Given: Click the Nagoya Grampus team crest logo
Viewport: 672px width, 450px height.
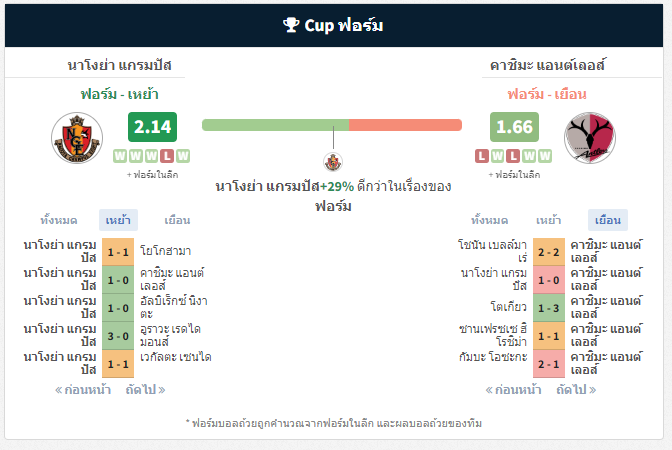Looking at the screenshot, I should 77,138.
